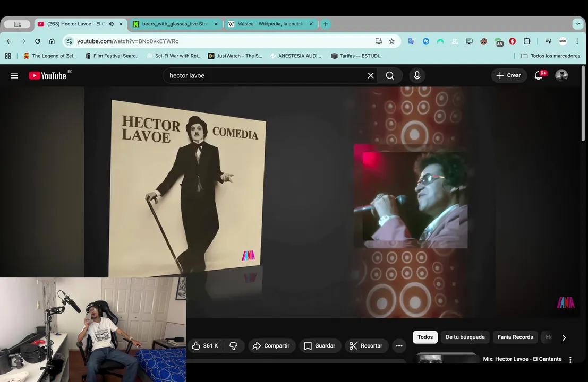588x382 pixels.
Task: Open Film Festival Searc... bookmark
Action: [113, 56]
